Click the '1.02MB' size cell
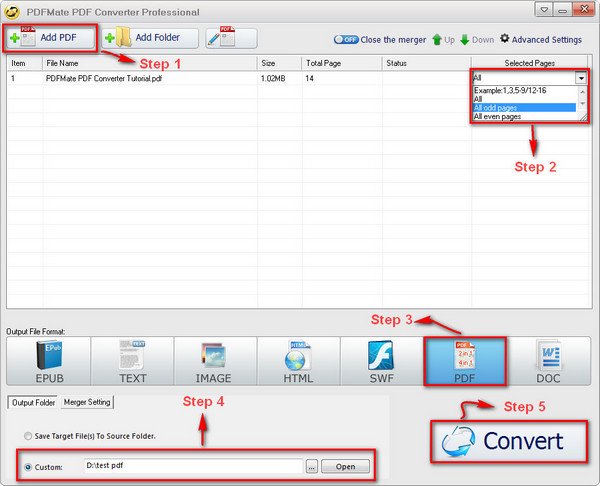 pyautogui.click(x=273, y=78)
